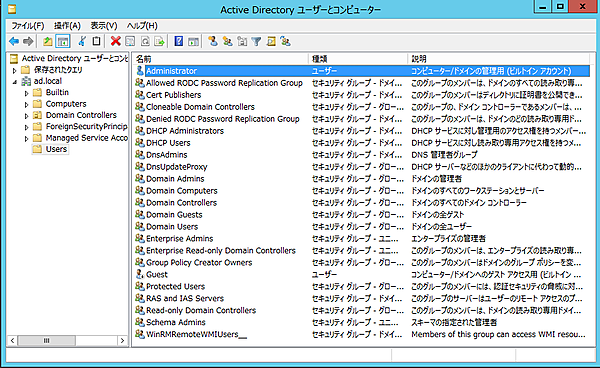Sort by the 種類 column header

(x=358, y=59)
